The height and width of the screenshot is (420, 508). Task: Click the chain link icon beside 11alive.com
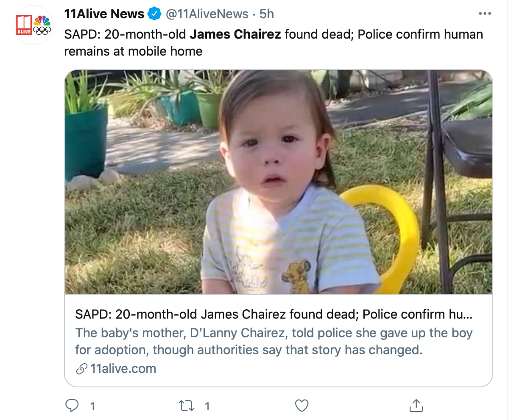[81, 369]
